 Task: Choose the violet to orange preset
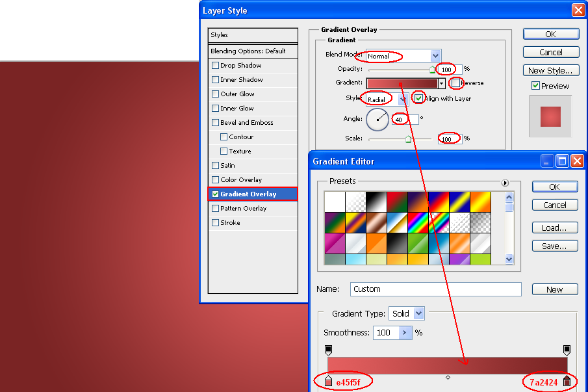(x=418, y=202)
